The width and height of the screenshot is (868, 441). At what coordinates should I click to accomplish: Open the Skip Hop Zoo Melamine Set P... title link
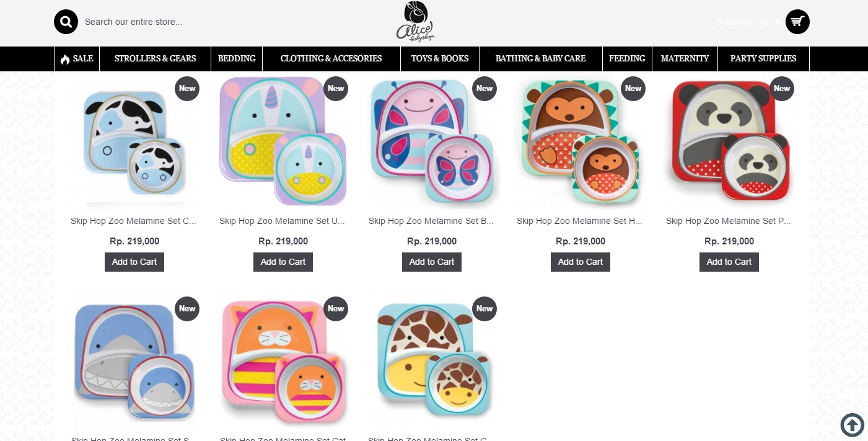click(x=729, y=221)
